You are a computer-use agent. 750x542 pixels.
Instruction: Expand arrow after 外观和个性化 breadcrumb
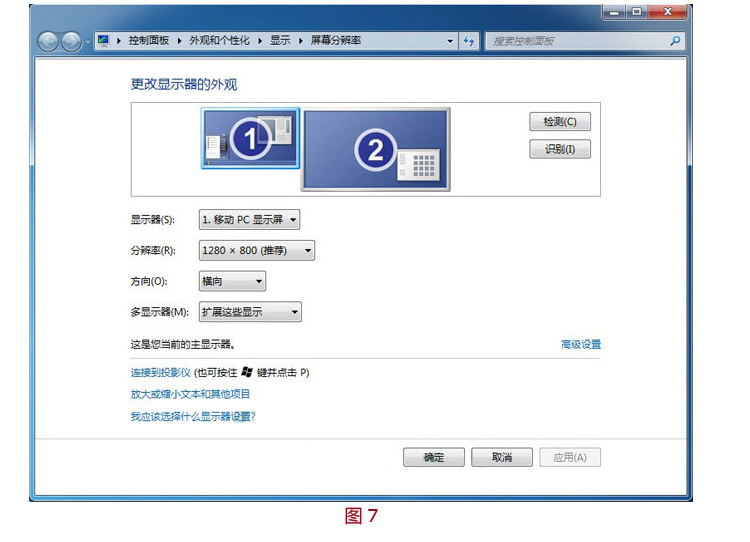[260, 41]
